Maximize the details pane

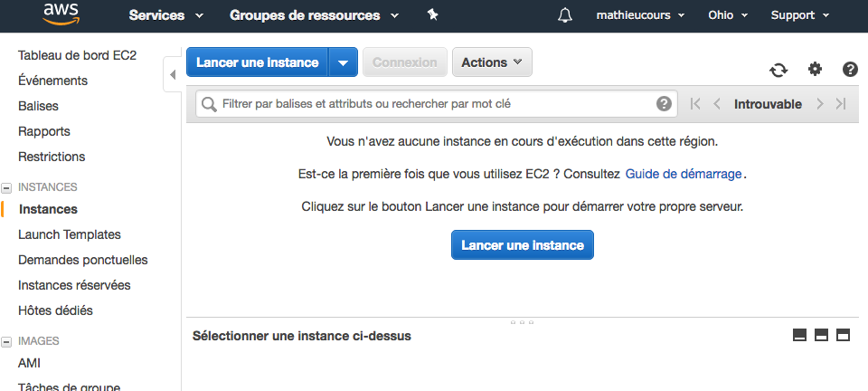tap(843, 335)
